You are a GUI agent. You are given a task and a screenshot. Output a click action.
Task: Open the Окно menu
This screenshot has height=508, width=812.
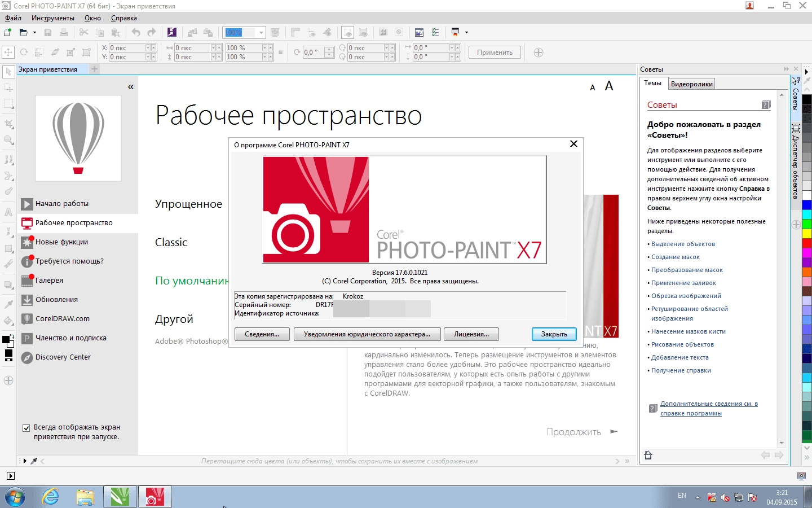pos(92,18)
